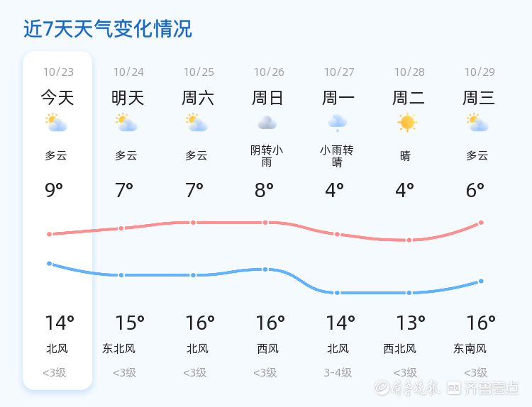Image resolution: width=532 pixels, height=407 pixels.
Task: Click the 阴转小雨 weather description
Action: tap(267, 156)
